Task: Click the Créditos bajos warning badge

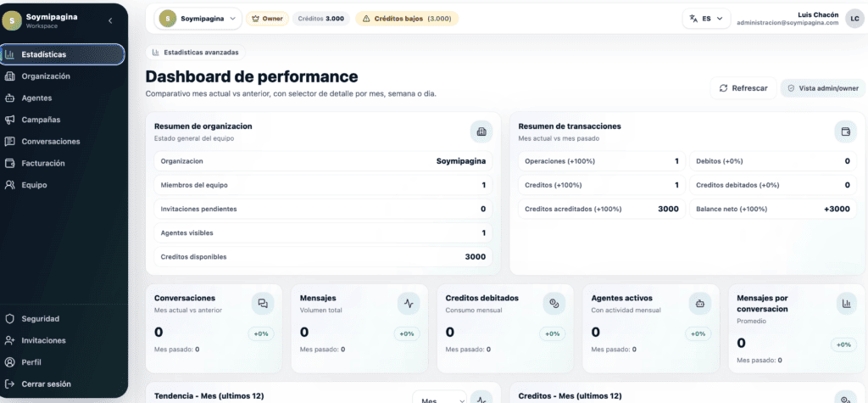Action: pyautogui.click(x=406, y=18)
